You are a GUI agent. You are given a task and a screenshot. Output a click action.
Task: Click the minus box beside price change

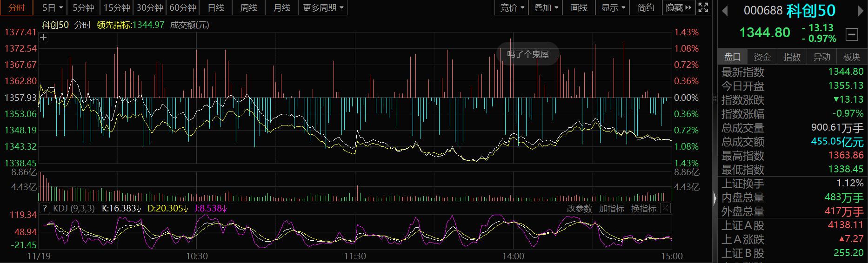click(x=852, y=34)
